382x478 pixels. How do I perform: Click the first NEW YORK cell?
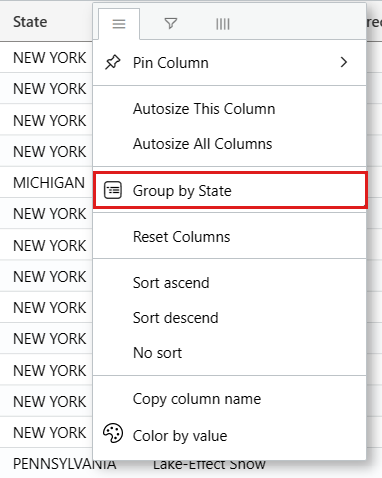tap(50, 58)
